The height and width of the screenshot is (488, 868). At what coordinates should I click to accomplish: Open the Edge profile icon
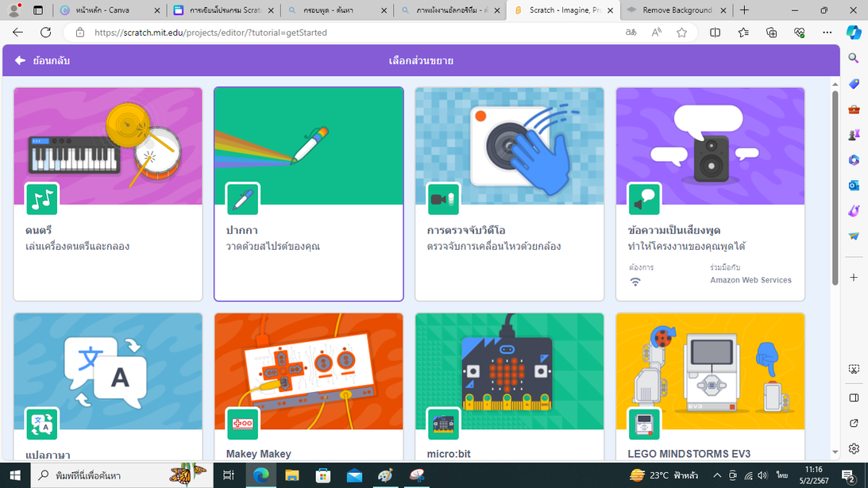15,10
